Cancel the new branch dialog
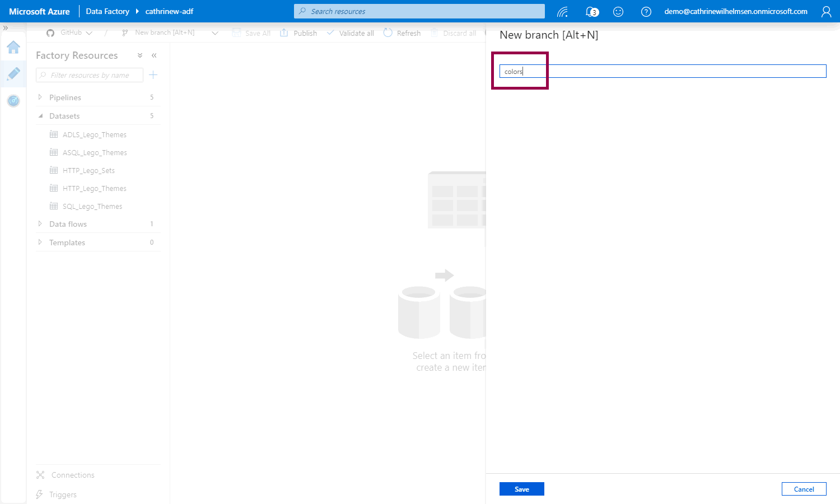Screen dimensions: 840x504 804,489
